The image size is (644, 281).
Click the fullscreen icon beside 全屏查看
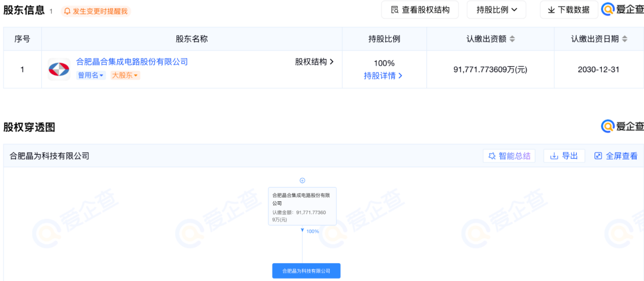[x=598, y=156]
